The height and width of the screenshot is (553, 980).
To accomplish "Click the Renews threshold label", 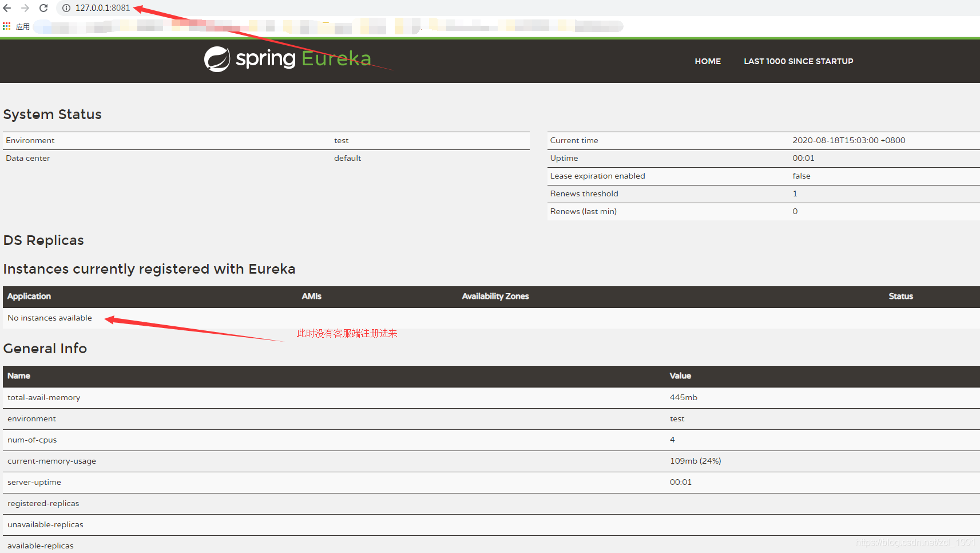I will coord(584,193).
